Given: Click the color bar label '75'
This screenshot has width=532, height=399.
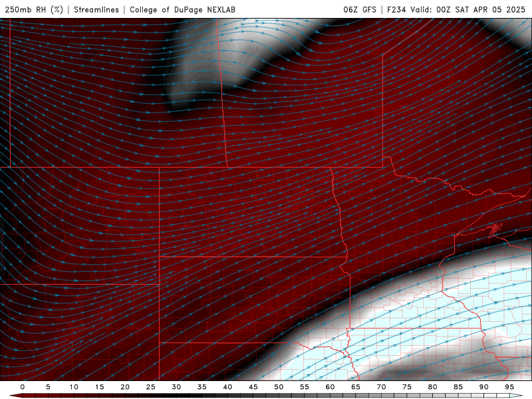Looking at the screenshot, I should click(407, 387).
